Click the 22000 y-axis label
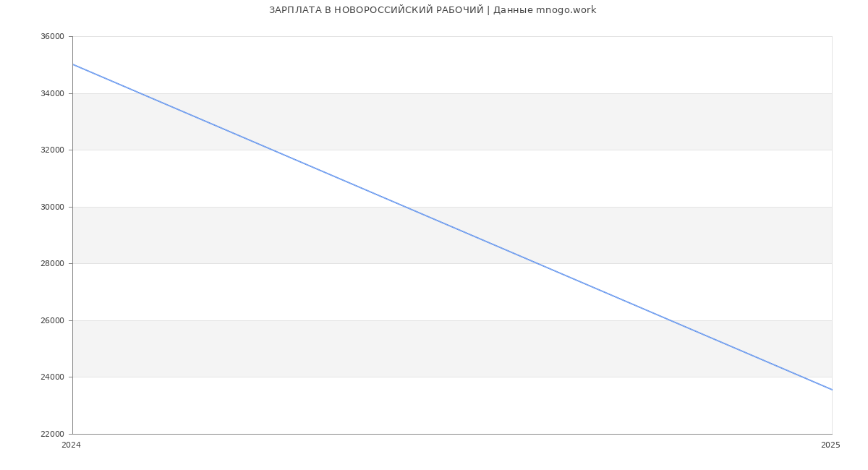Viewport: 868px width, 470px height. pyautogui.click(x=52, y=434)
